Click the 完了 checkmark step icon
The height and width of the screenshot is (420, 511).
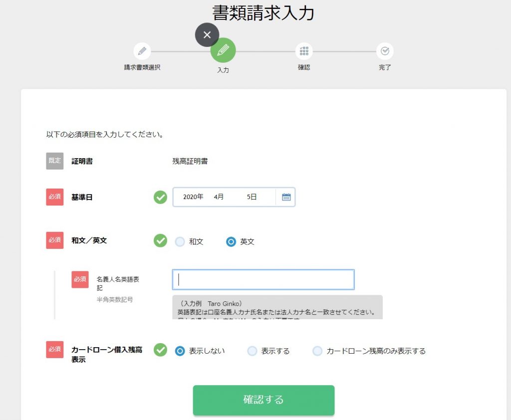pos(385,51)
